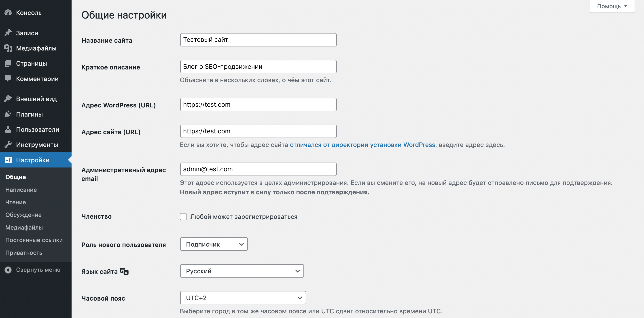The height and width of the screenshot is (318, 644).
Task: Change site language in the Русский dropdown
Action: tap(242, 271)
